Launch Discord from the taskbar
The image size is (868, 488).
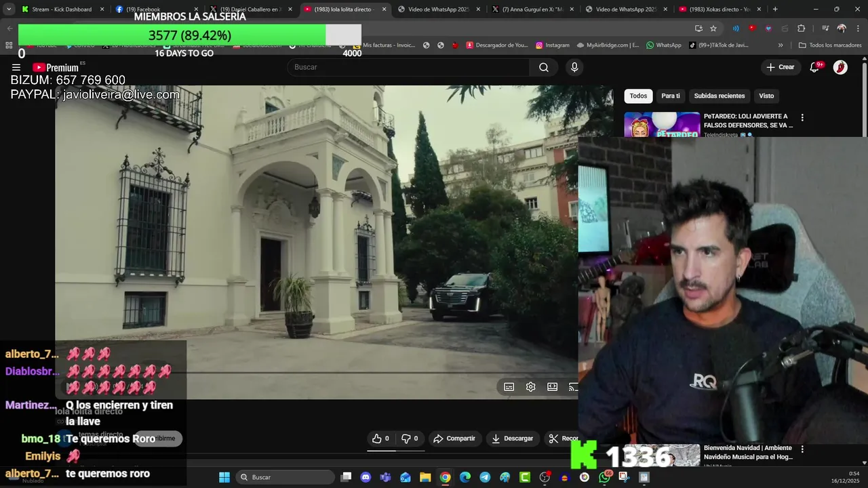(x=366, y=477)
